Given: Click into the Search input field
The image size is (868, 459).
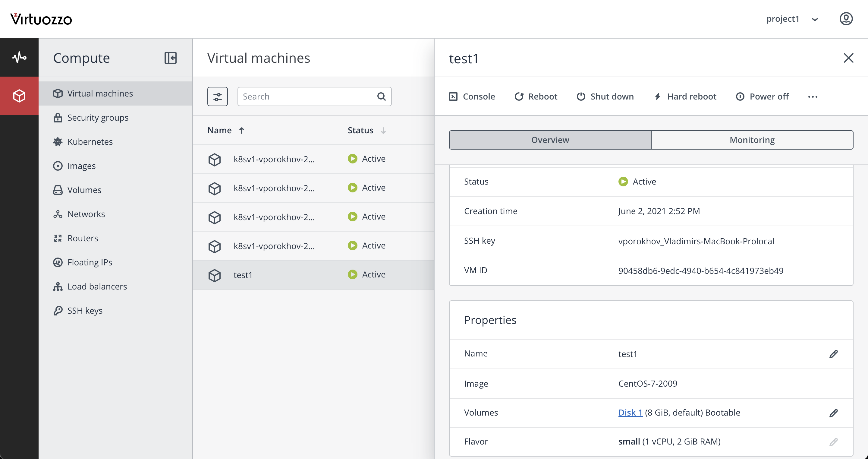Looking at the screenshot, I should click(307, 97).
